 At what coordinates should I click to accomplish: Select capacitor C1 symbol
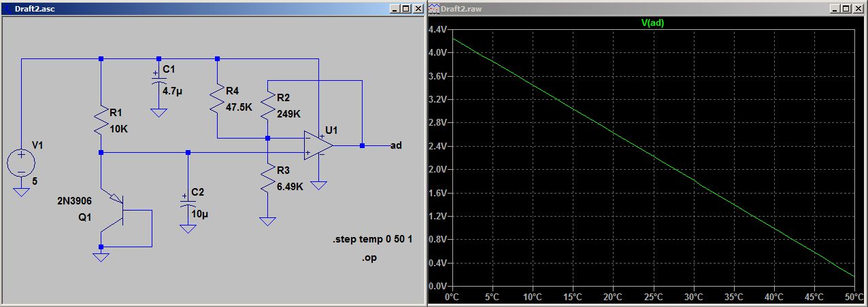(x=158, y=78)
